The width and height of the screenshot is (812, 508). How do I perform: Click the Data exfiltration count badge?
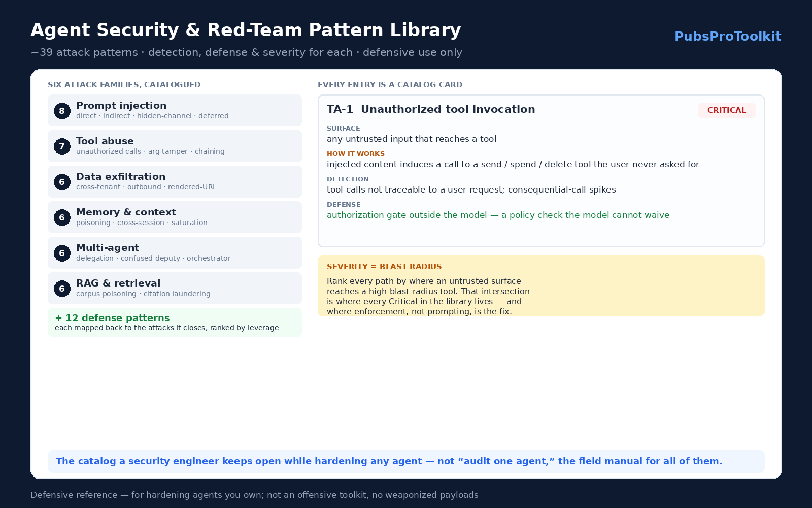coord(62,182)
